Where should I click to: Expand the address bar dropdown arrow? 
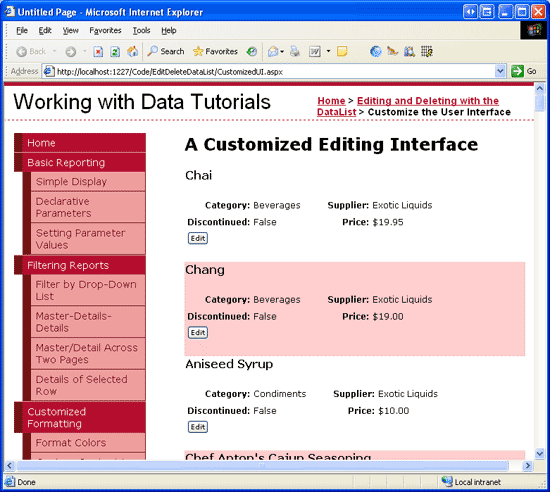click(x=500, y=71)
